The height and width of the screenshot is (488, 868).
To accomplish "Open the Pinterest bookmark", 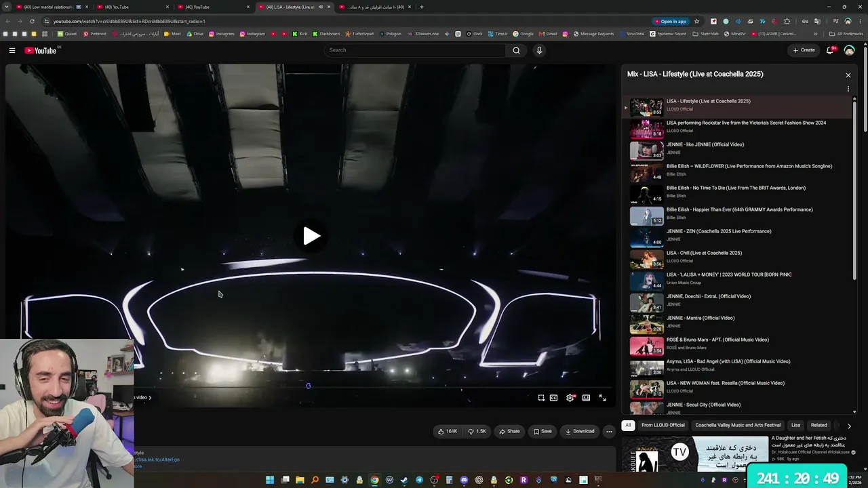I will [x=95, y=34].
